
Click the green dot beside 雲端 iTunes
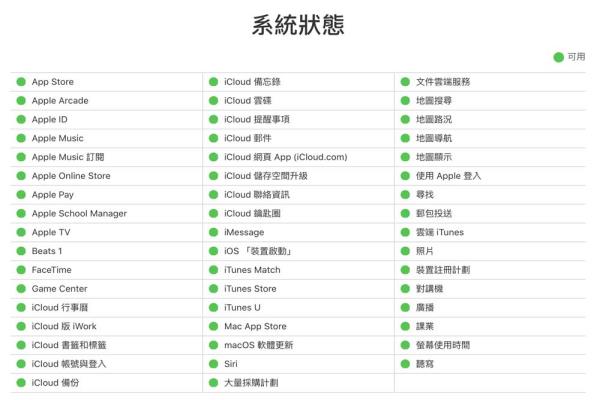point(405,232)
